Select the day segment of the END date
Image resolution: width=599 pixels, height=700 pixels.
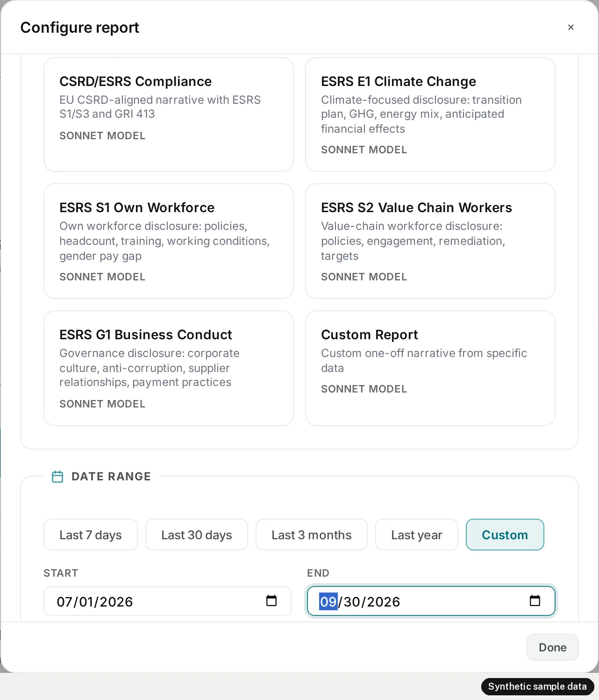click(x=352, y=601)
